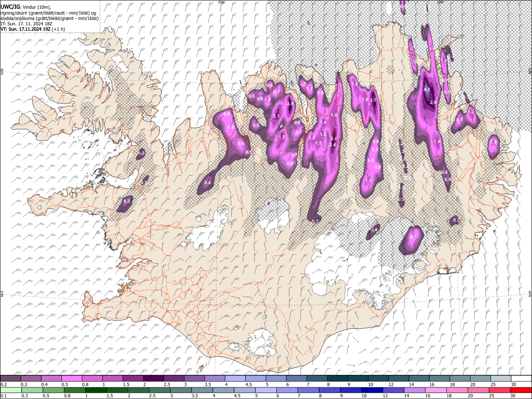Click the 'slydda/snjókoma' legend description line
Screen dimensions: 532x399
coord(49,18)
